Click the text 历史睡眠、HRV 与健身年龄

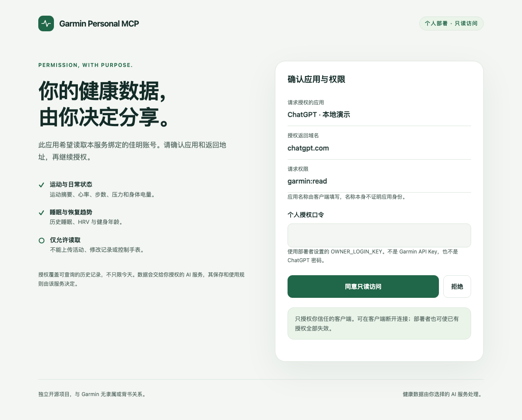pyautogui.click(x=87, y=222)
